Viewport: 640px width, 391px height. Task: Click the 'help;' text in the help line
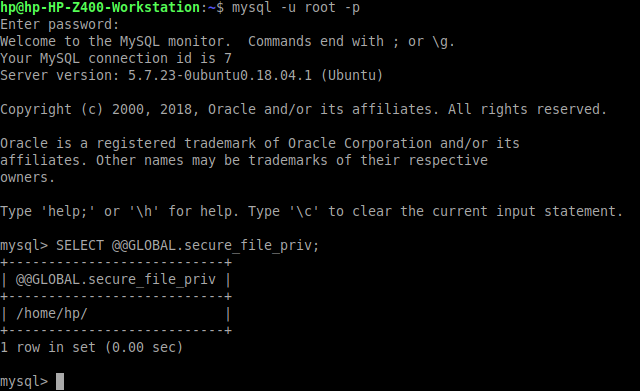[67, 211]
